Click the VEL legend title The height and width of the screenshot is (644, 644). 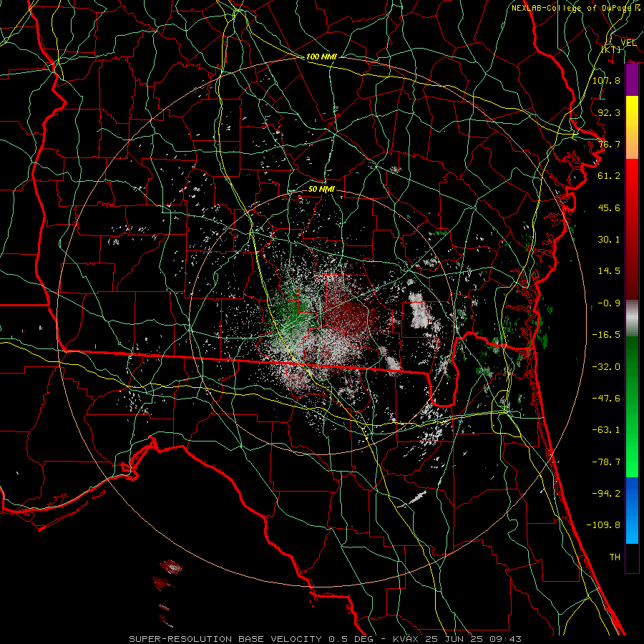(x=628, y=43)
